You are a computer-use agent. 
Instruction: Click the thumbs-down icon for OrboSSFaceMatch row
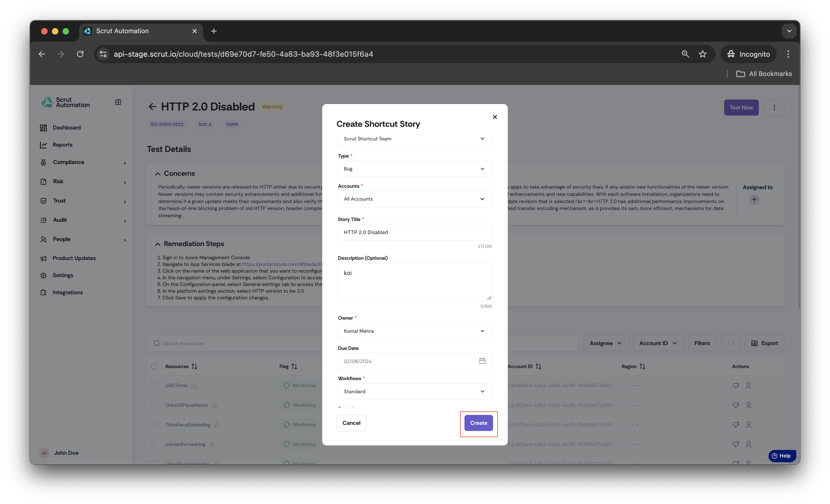pos(736,405)
